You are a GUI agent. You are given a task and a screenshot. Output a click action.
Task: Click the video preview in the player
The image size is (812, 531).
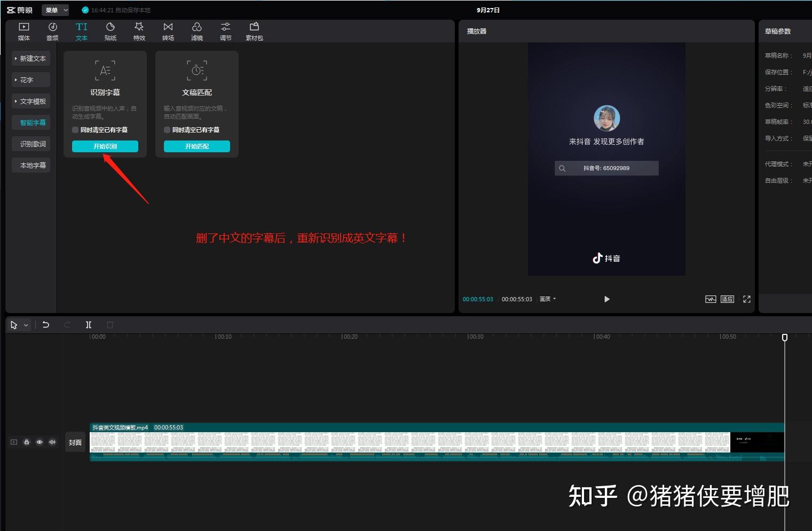tap(606, 159)
